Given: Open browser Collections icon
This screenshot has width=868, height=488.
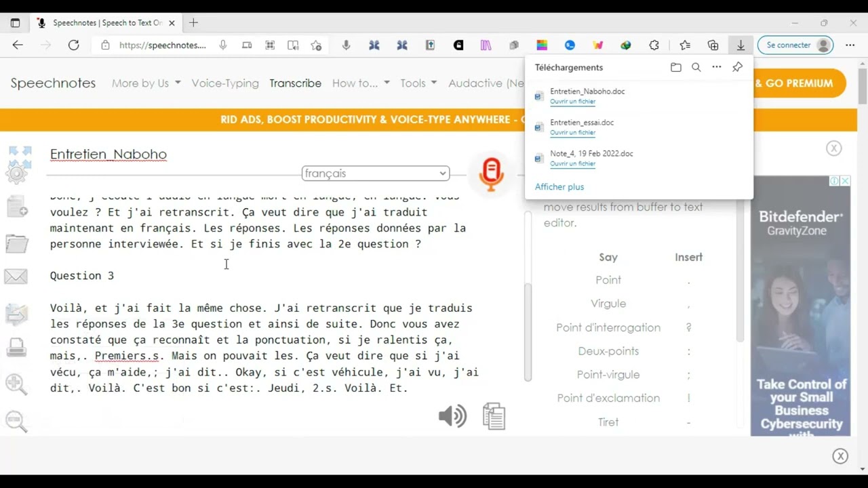Looking at the screenshot, I should [x=713, y=45].
